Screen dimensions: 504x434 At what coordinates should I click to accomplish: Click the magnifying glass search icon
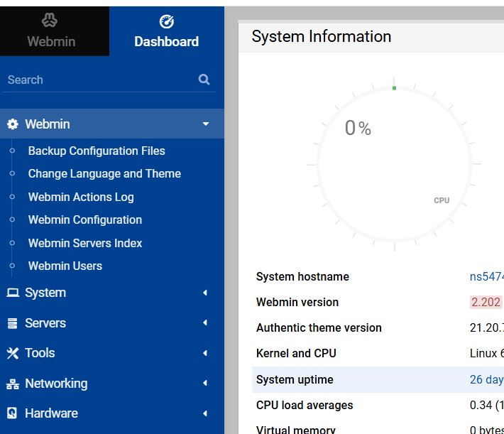(x=204, y=80)
